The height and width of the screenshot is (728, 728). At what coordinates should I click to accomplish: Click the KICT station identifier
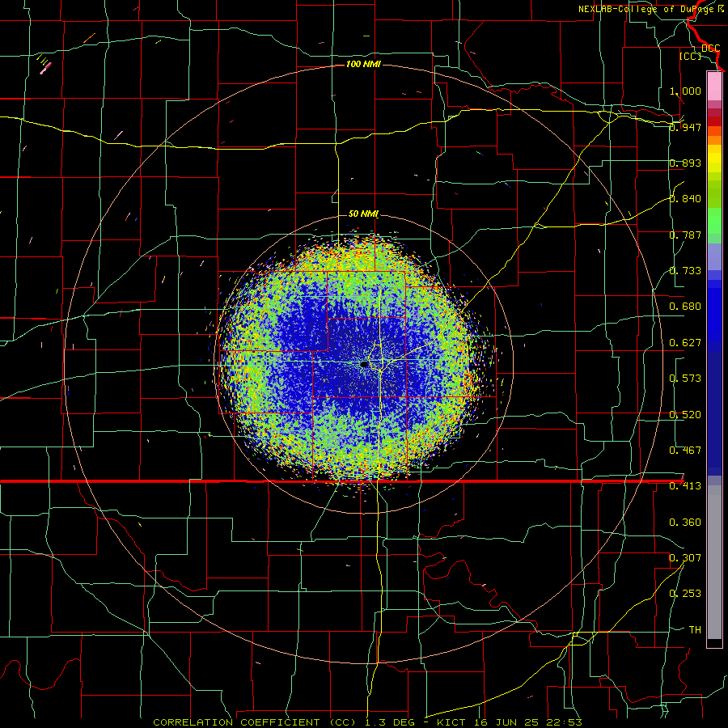pyautogui.click(x=450, y=722)
